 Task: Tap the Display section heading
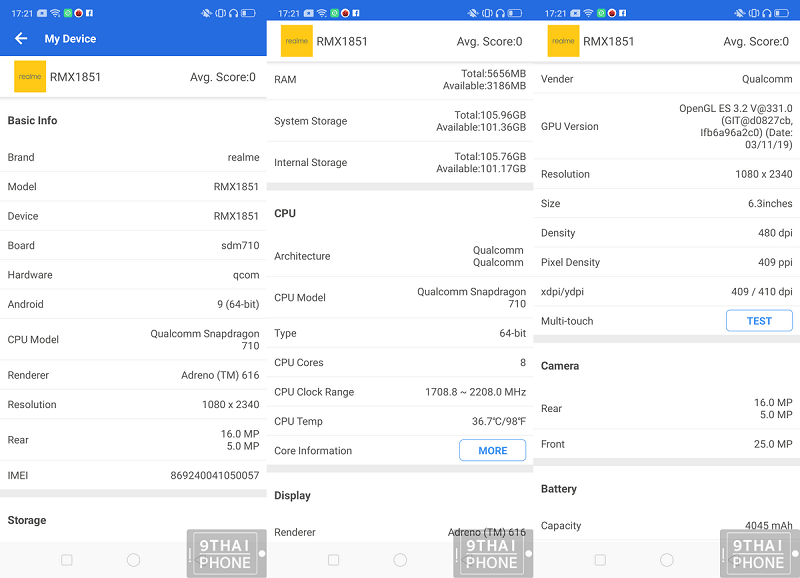point(292,495)
